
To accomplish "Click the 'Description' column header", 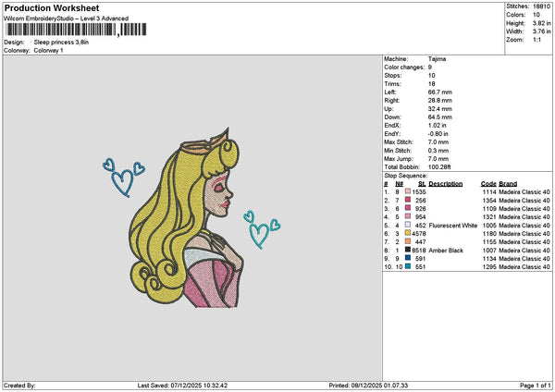I will coord(446,184).
